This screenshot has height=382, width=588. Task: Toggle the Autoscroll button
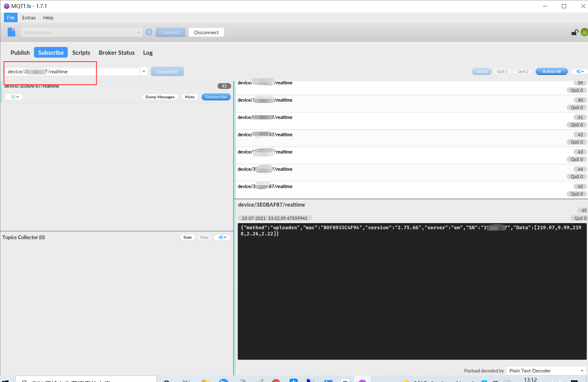[552, 71]
